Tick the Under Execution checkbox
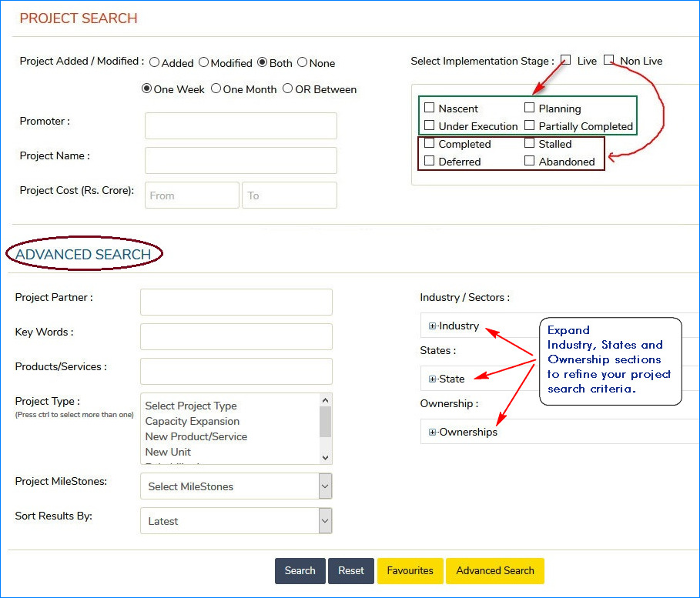700x598 pixels. [430, 126]
